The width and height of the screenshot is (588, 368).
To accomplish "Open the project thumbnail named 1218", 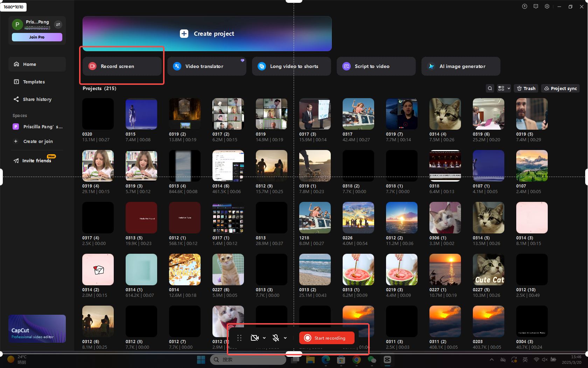I will [315, 218].
